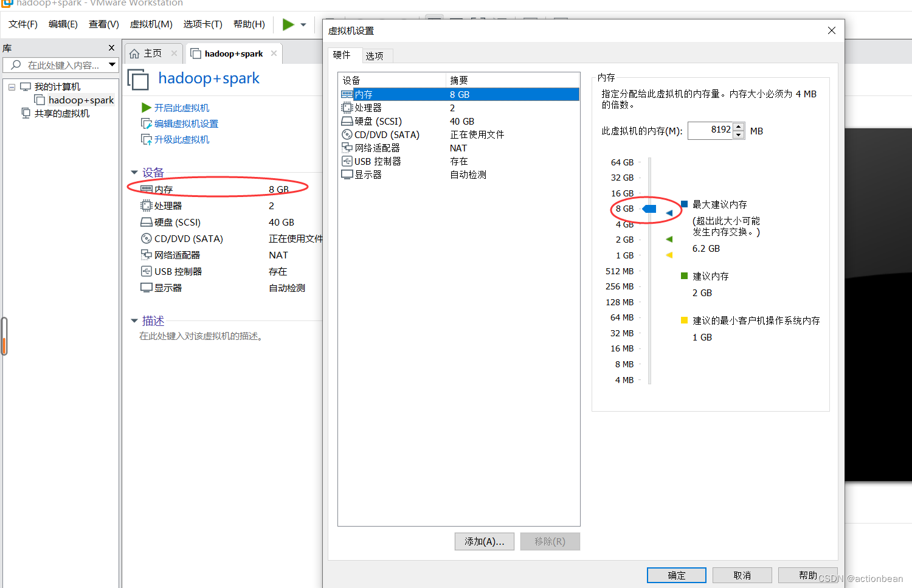Screen dimensions: 912x588
Task: Open the 虚拟机(M) menu
Action: (x=151, y=24)
